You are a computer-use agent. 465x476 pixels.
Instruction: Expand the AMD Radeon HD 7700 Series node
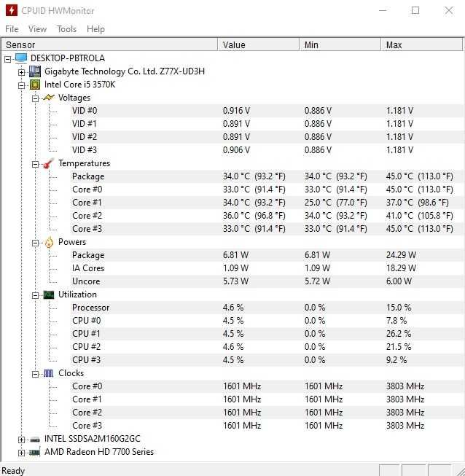coord(21,453)
